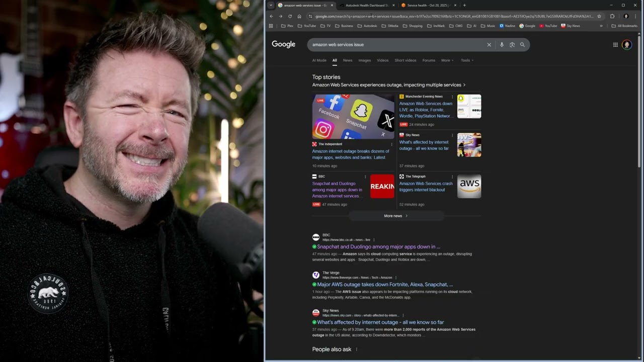Expand the More search filters dropdown

[x=447, y=60]
